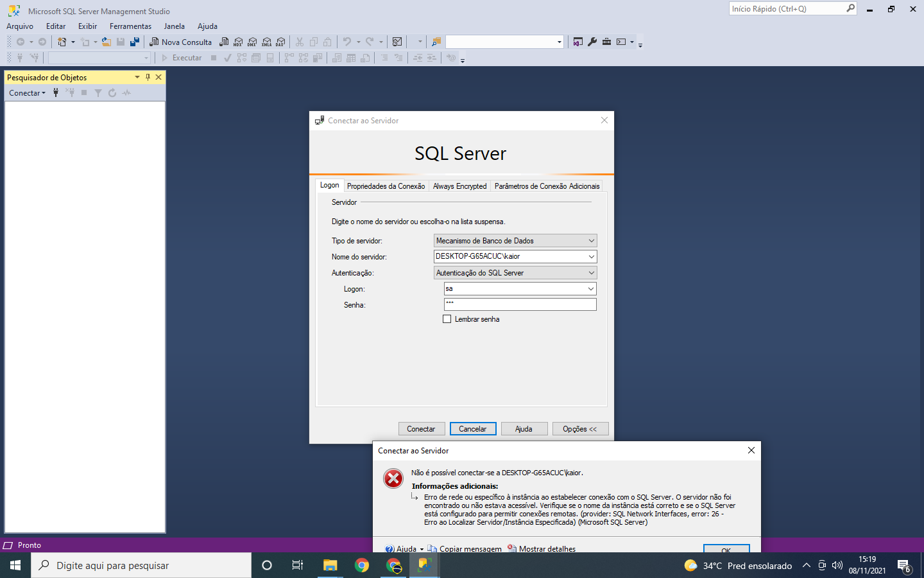Click the DMX query icon

pos(252,42)
